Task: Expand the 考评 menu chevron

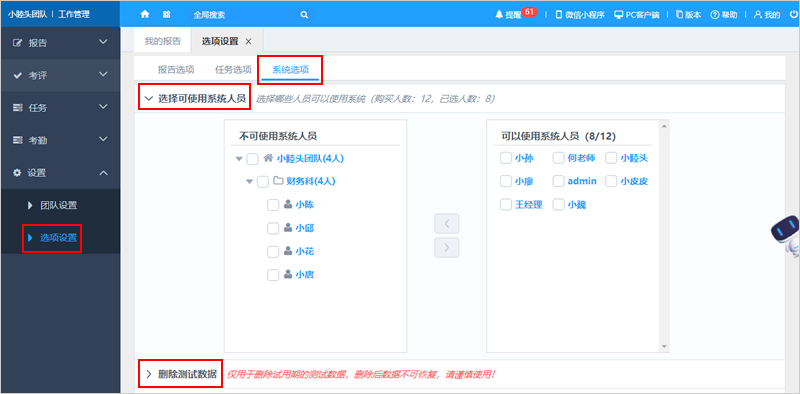Action: (103, 75)
